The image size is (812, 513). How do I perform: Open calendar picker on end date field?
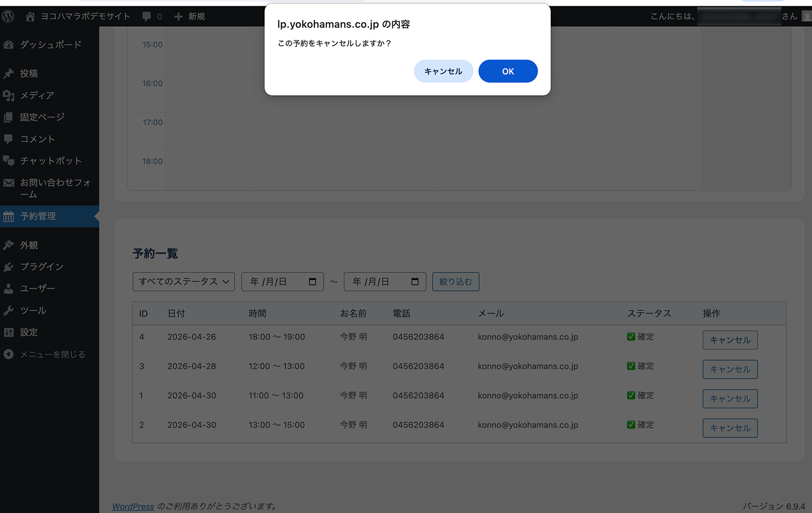415,281
